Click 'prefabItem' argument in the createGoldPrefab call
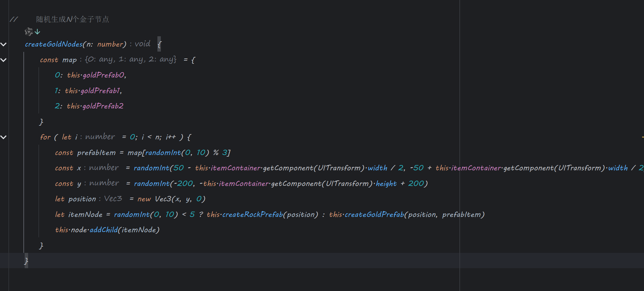The width and height of the screenshot is (644, 291). pyautogui.click(x=461, y=215)
